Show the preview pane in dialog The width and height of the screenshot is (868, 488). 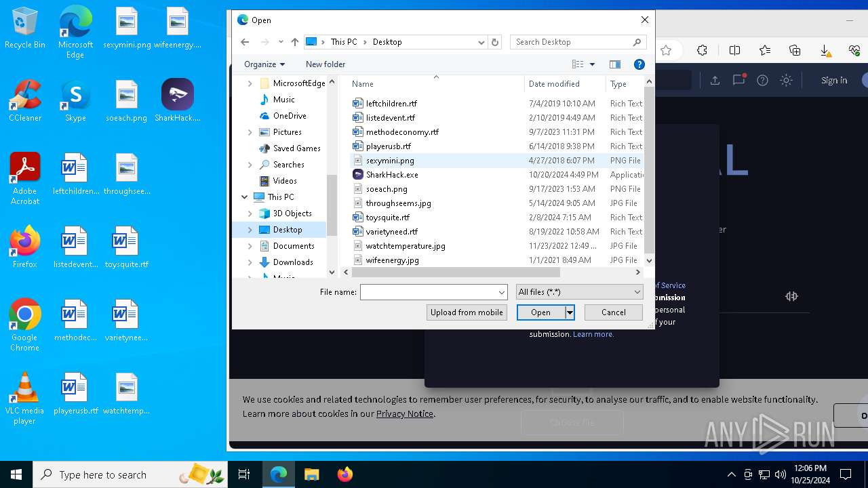pos(615,64)
